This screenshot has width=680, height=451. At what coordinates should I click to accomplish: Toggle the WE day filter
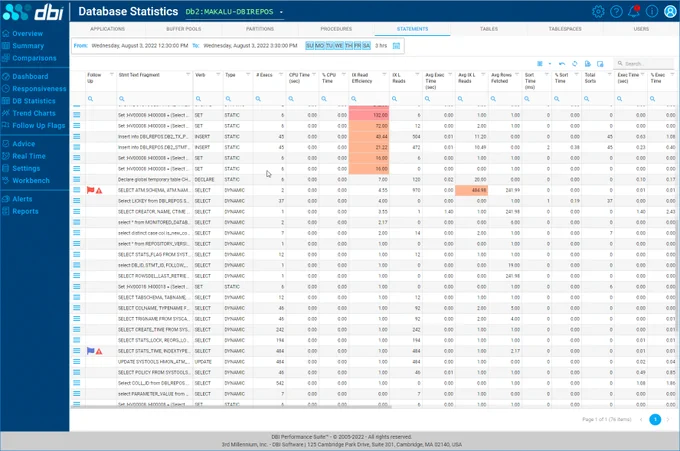tap(339, 46)
